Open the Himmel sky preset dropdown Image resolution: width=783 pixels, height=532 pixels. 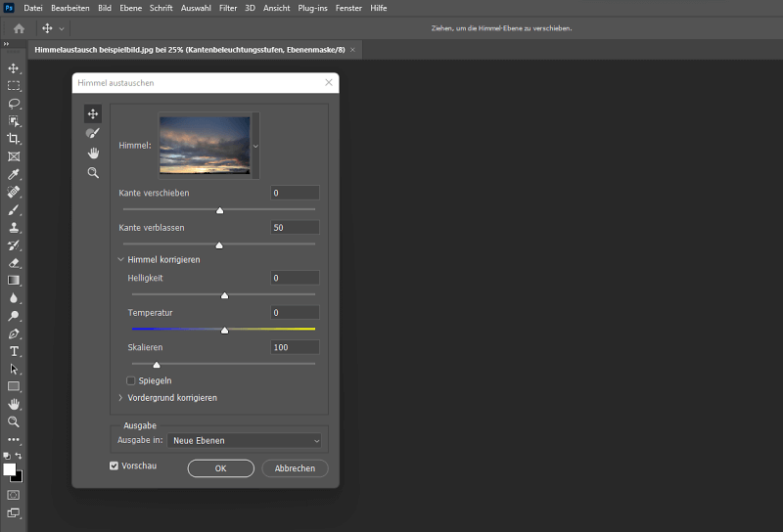click(255, 145)
